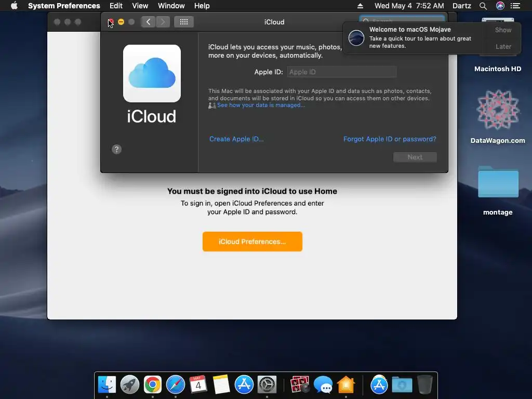Click Later on Mojave notification
Image resolution: width=532 pixels, height=399 pixels.
click(503, 46)
